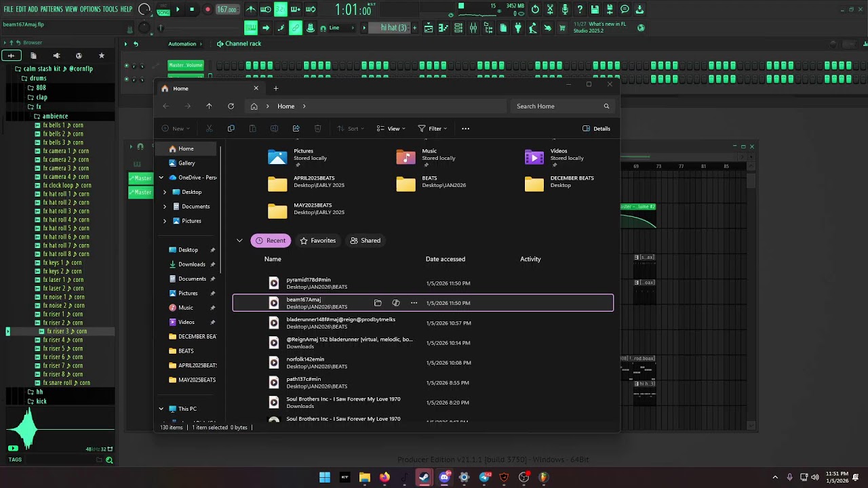Open FL Studio playlist view icon

(x=429, y=28)
